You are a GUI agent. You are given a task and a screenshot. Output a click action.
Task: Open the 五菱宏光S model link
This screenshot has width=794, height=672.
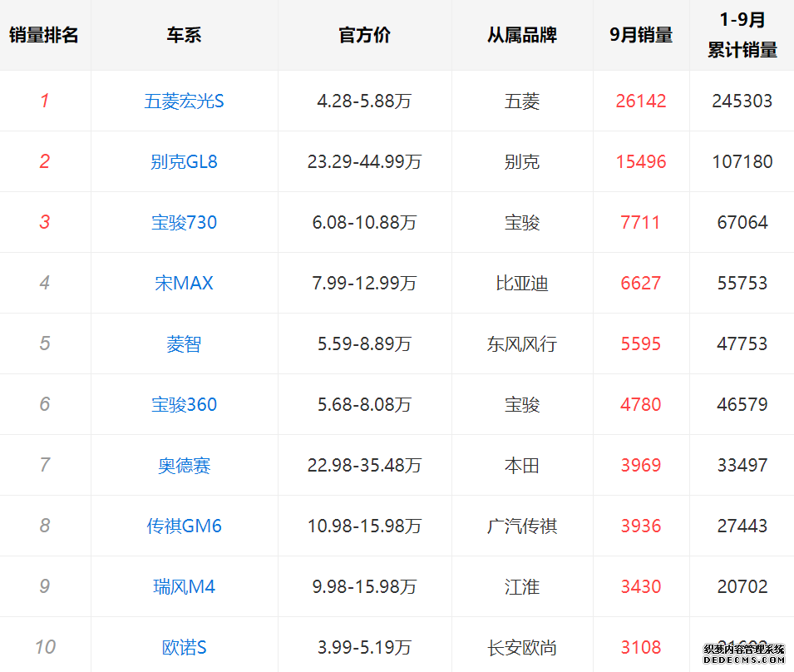click(x=184, y=101)
